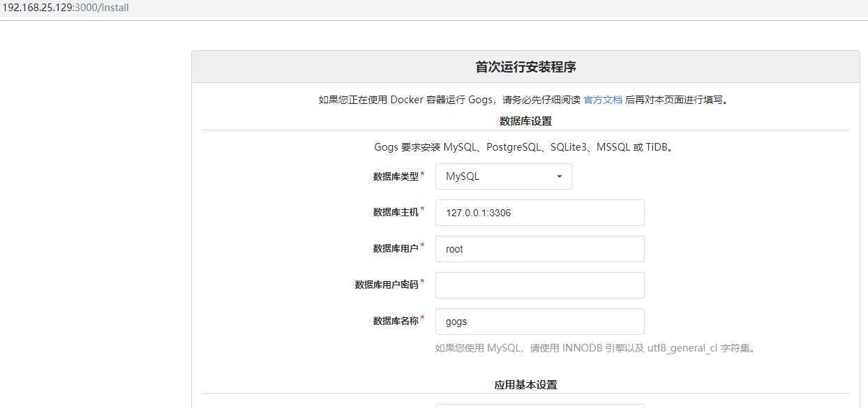Click the 数据库主机 field showing 127.0.0.1:3306

(x=539, y=213)
